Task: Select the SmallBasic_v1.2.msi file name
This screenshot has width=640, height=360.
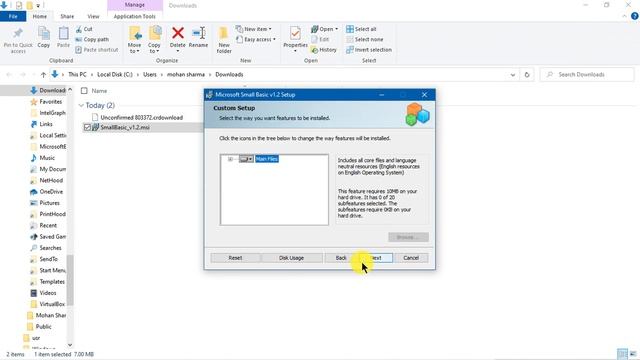Action: click(125, 127)
